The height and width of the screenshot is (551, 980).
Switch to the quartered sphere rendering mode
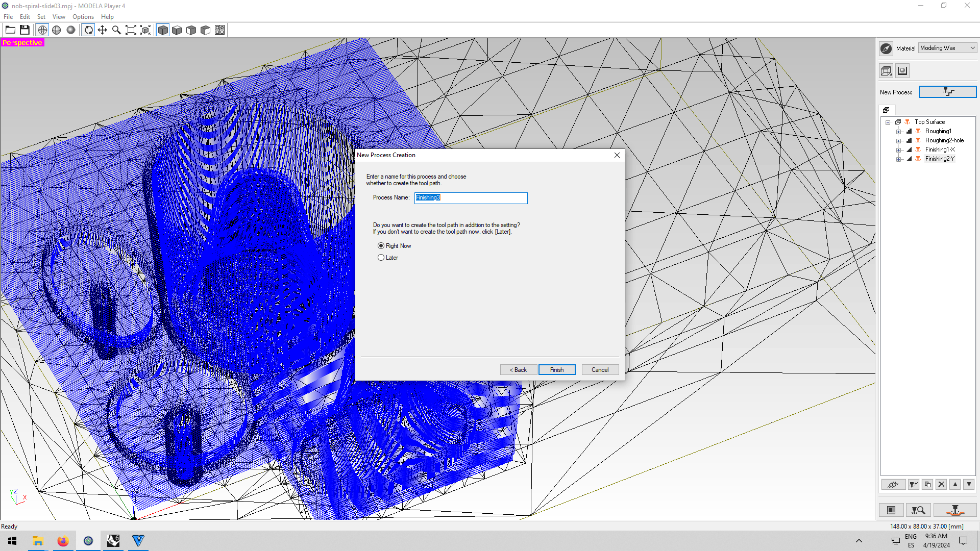57,30
